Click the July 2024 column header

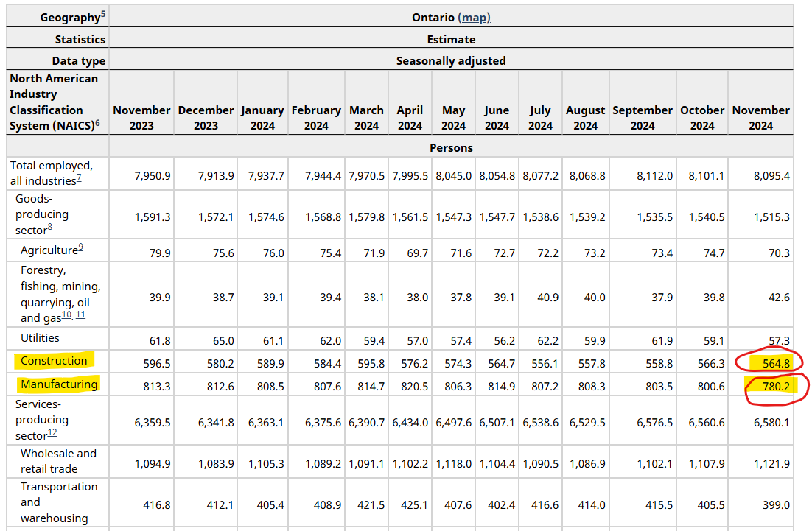coord(541,118)
